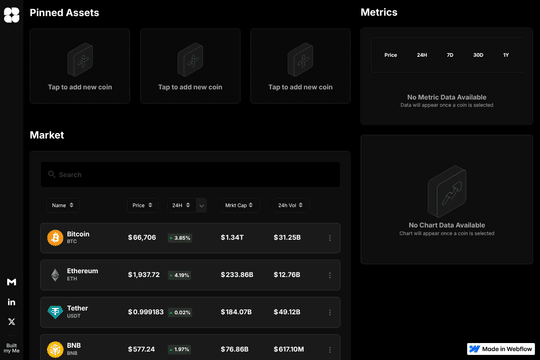Select the 1Y metrics tab

[x=506, y=55]
